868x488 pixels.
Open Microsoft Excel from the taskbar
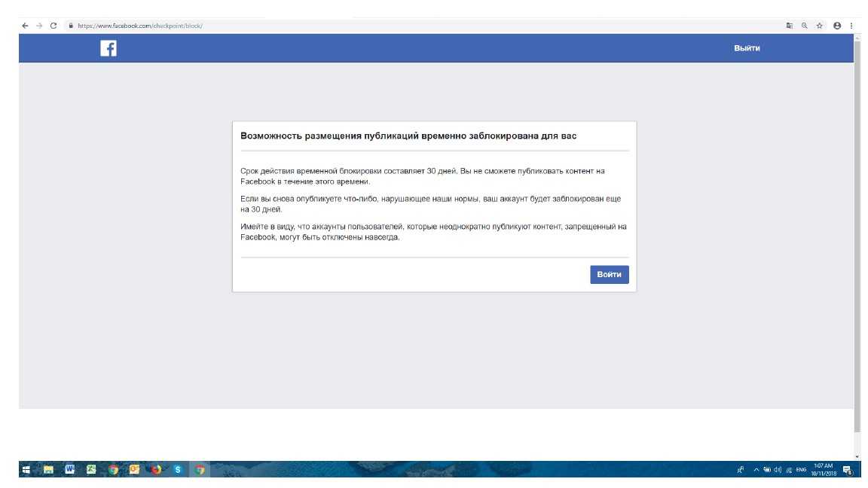click(91, 469)
